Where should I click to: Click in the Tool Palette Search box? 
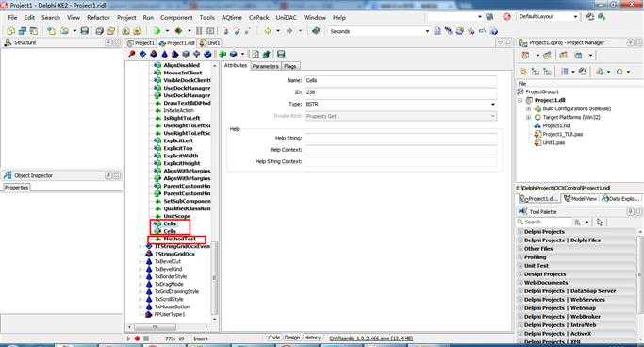[544, 222]
